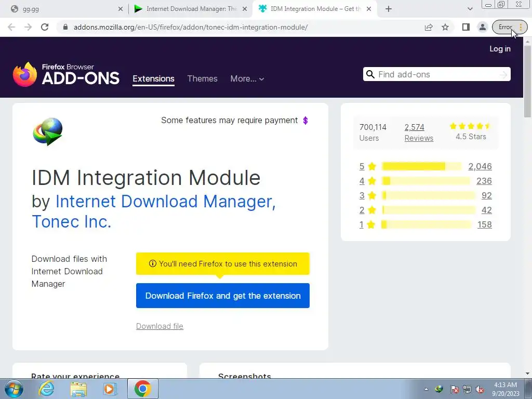
Task: Click the network tray icon
Action: (467, 389)
